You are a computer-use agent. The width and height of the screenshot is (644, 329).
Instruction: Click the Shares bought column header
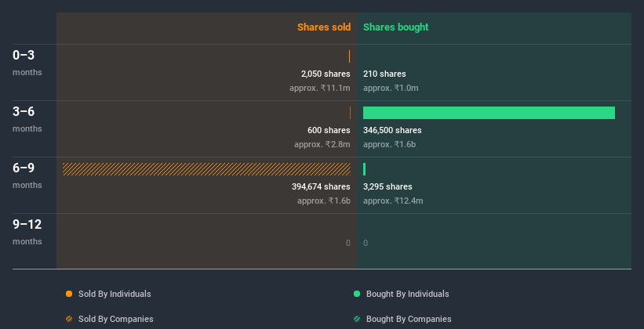coord(396,27)
